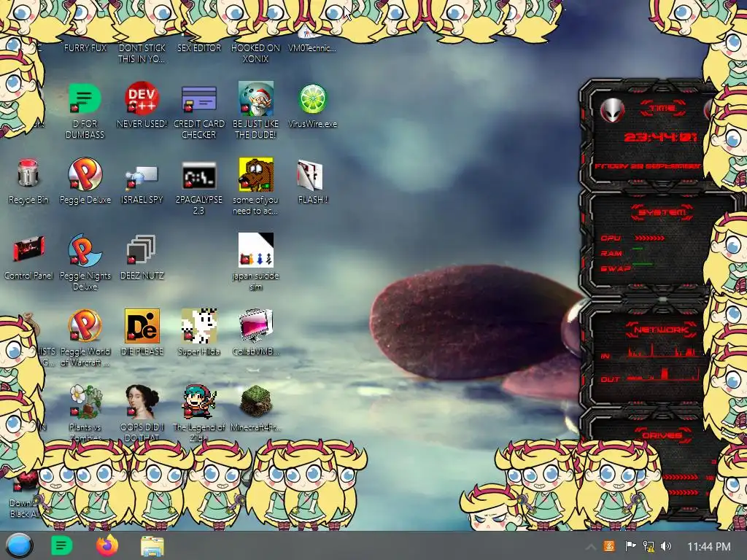Open VM0Technic... shortcut label
This screenshot has width=747, height=560.
click(x=312, y=48)
